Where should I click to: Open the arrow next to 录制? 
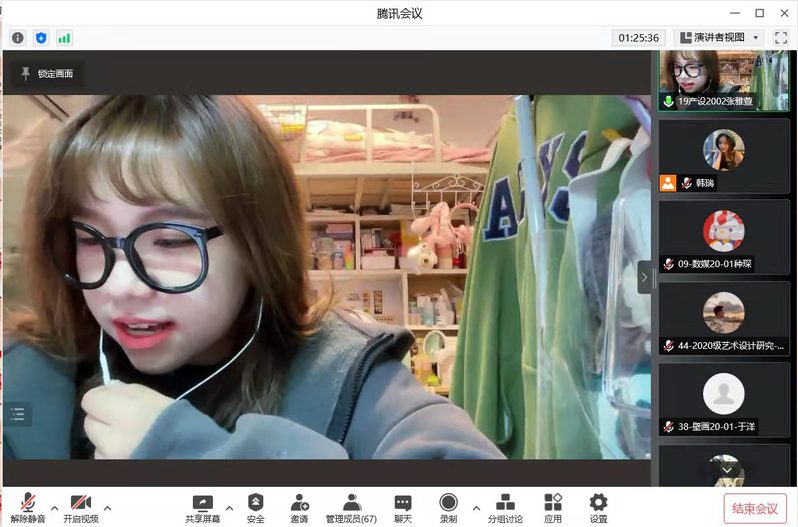click(x=476, y=507)
